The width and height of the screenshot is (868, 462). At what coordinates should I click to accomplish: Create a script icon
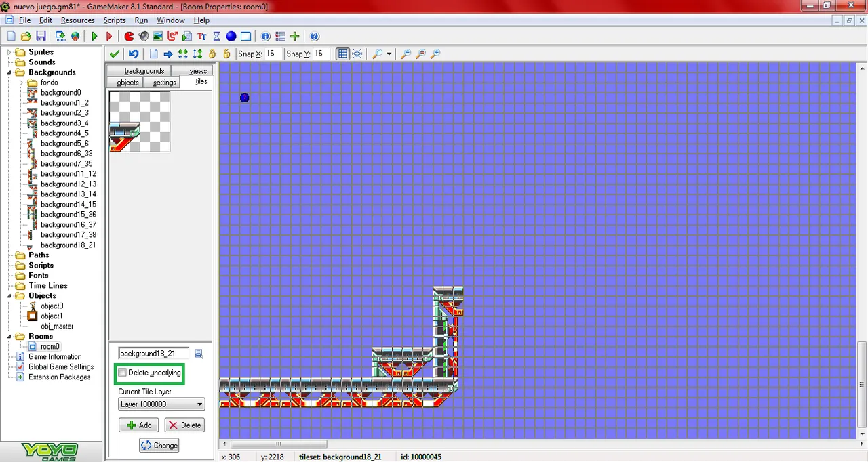pos(187,36)
